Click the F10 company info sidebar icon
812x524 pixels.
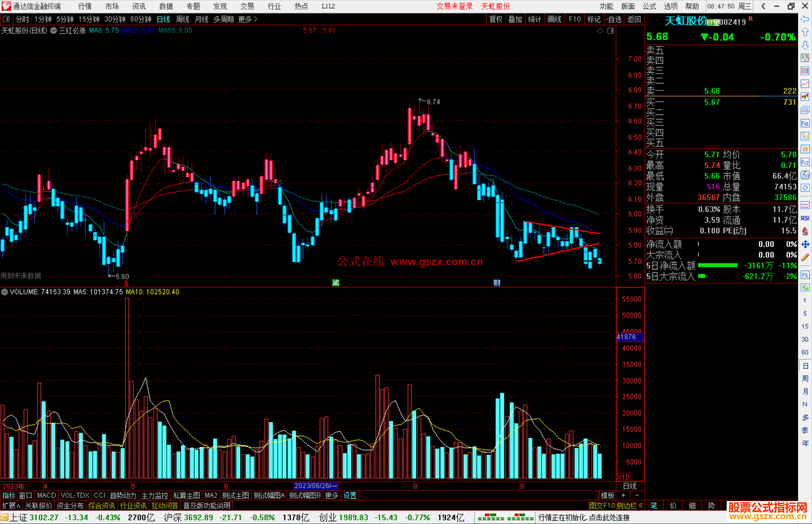coord(805,124)
